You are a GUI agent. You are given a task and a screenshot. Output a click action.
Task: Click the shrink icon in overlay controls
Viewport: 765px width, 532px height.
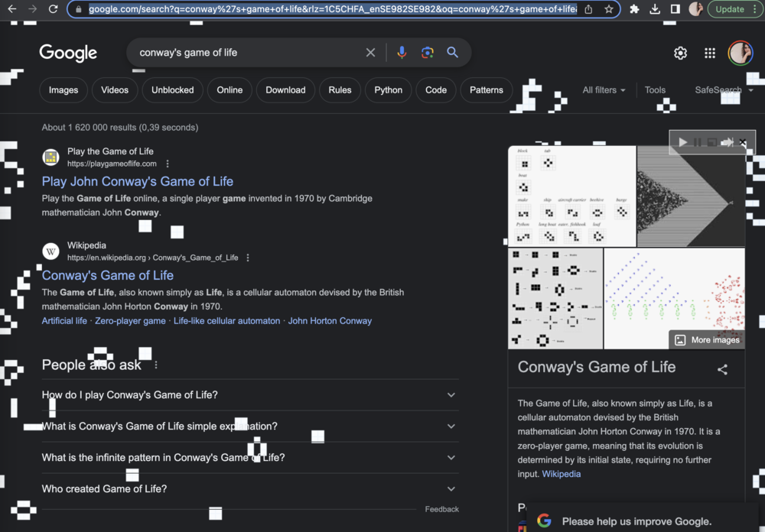click(711, 142)
